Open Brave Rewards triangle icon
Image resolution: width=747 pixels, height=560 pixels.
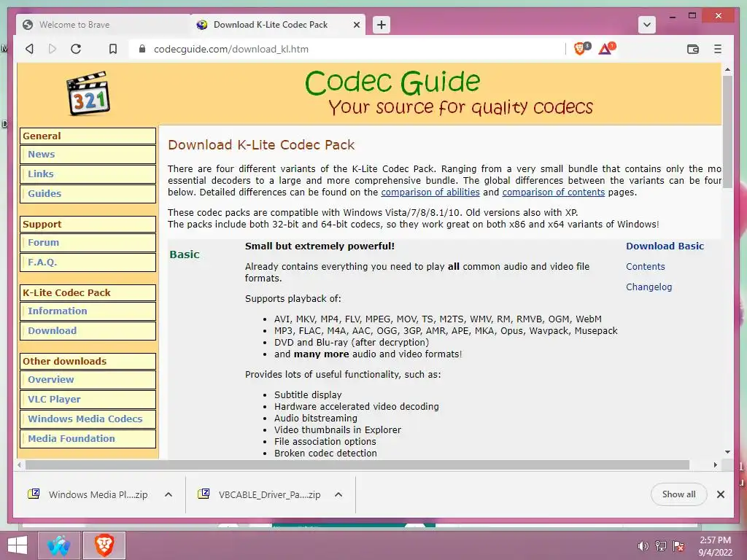pyautogui.click(x=606, y=48)
